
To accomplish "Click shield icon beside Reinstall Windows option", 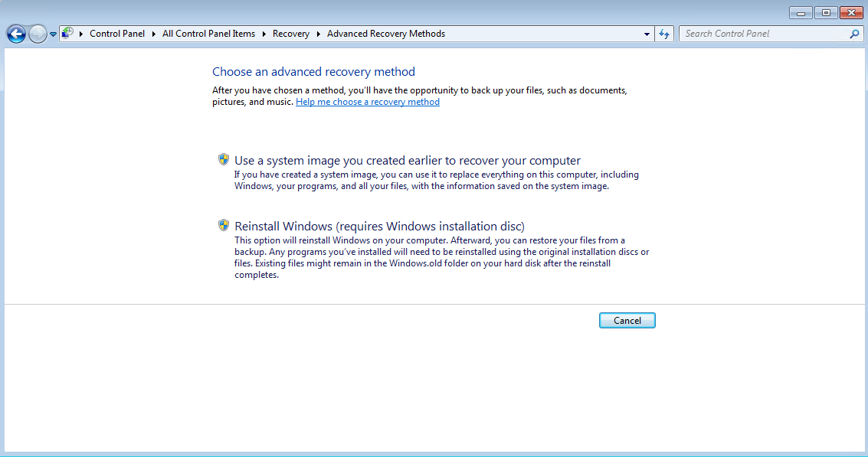I will [x=224, y=225].
